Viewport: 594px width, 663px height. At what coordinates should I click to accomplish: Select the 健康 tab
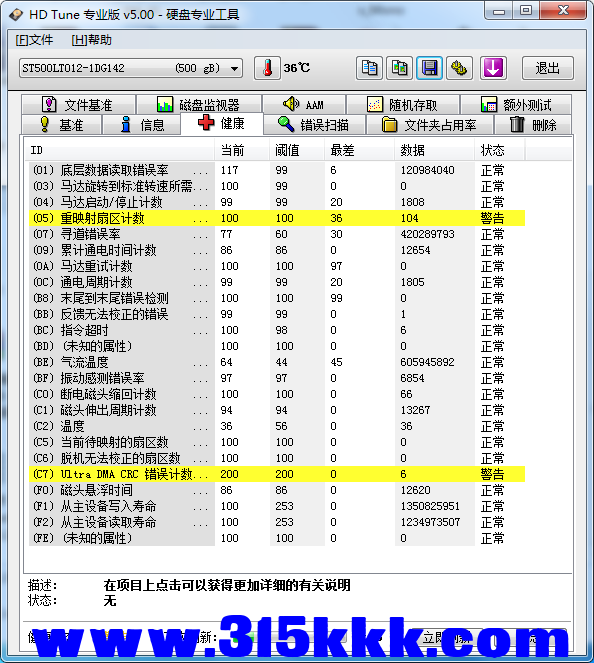[x=222, y=123]
